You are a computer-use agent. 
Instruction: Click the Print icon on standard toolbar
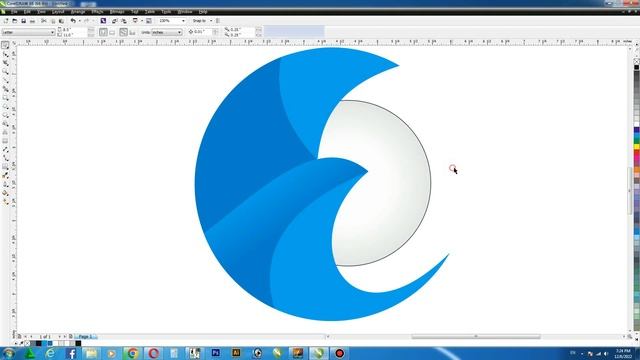33,21
